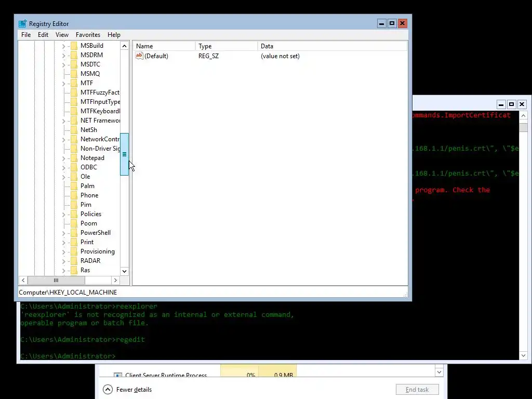Click the MTFKeyboard folder icon
This screenshot has width=532, height=399.
(74, 111)
